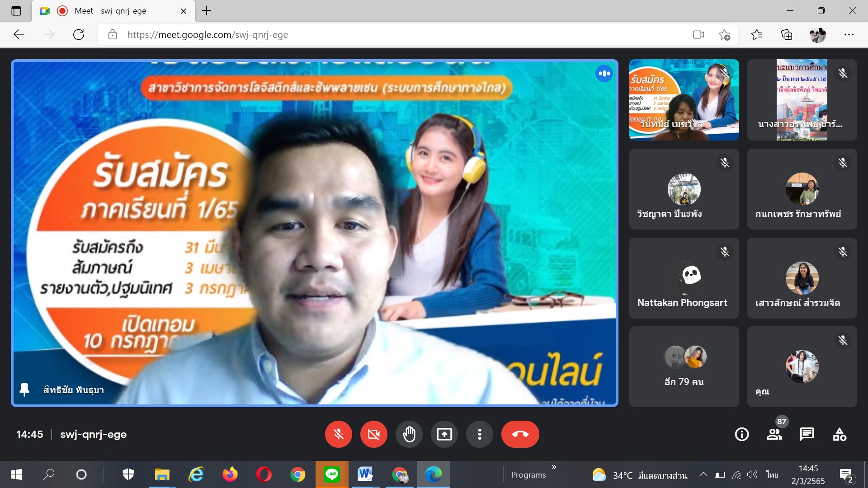
Task: Click the browser Favorites star icon
Action: pos(756,35)
